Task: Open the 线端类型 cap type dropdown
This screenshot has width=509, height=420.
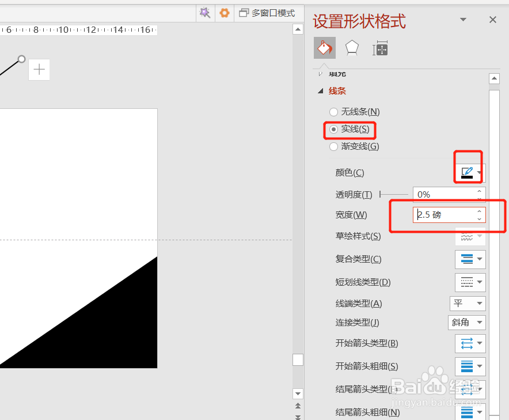Action: pos(468,304)
